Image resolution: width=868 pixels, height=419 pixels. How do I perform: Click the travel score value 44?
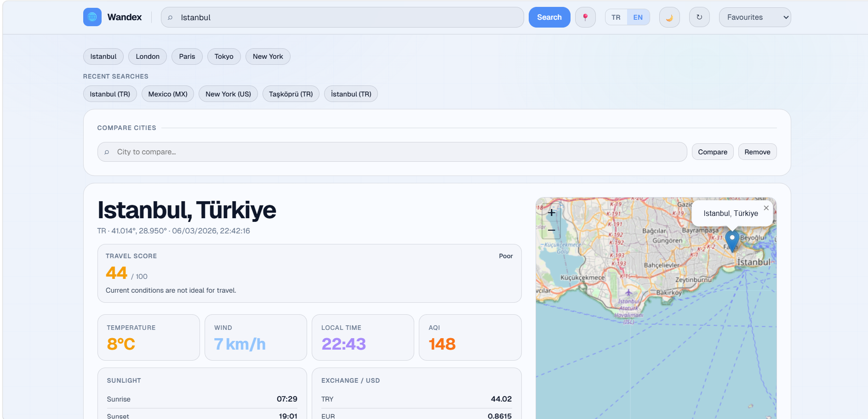click(116, 273)
